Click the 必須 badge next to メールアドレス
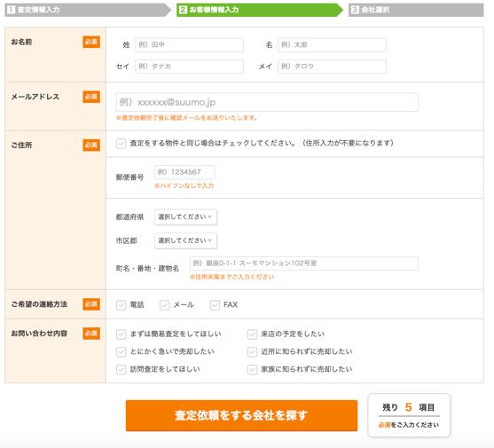494x448 pixels. point(91,97)
